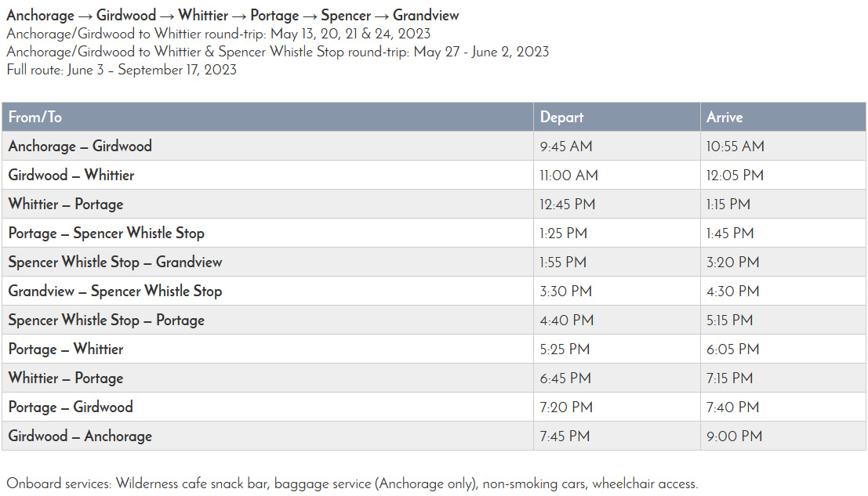The width and height of the screenshot is (868, 496).
Task: Click the 10:55 AM arrival cell
Action: (x=735, y=147)
